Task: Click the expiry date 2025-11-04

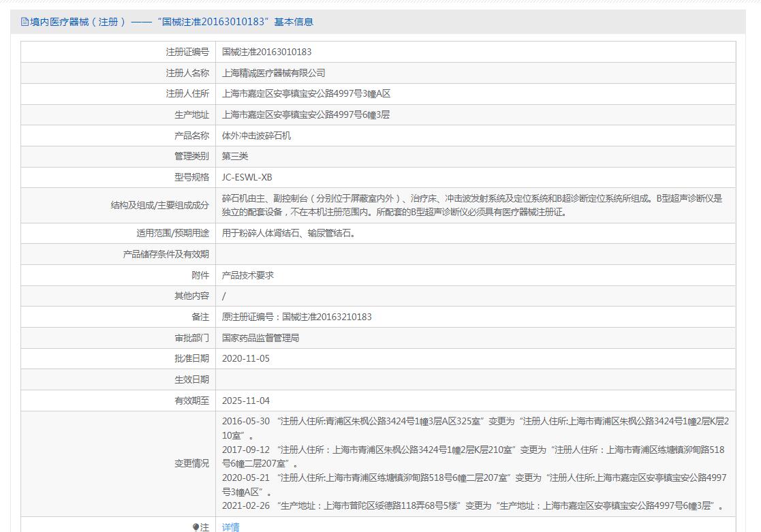Action: (246, 401)
